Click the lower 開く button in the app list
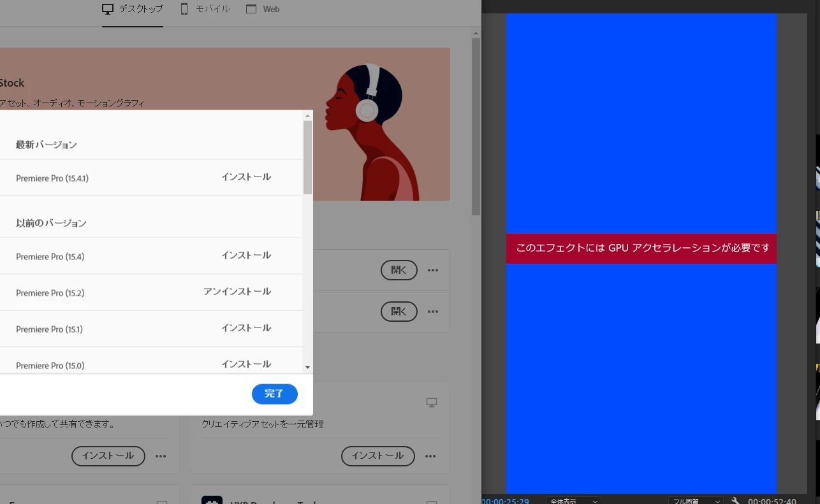820x504 pixels. pyautogui.click(x=399, y=312)
